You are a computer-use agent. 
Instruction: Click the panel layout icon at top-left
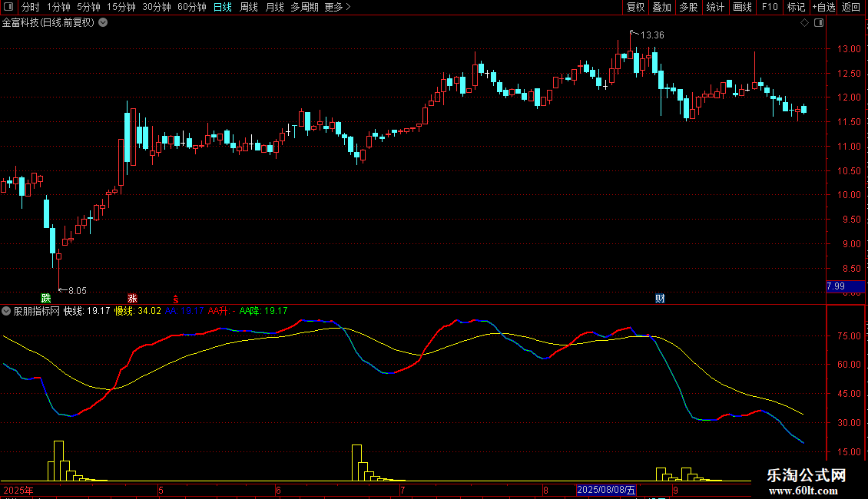coord(8,7)
